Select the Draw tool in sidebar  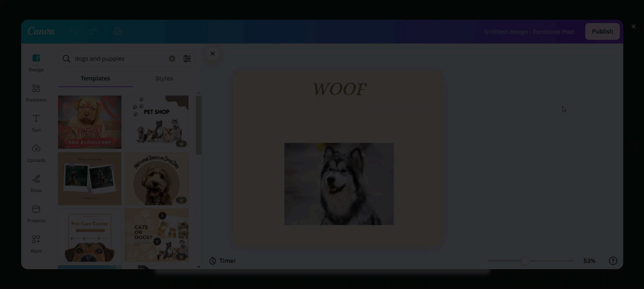36,184
